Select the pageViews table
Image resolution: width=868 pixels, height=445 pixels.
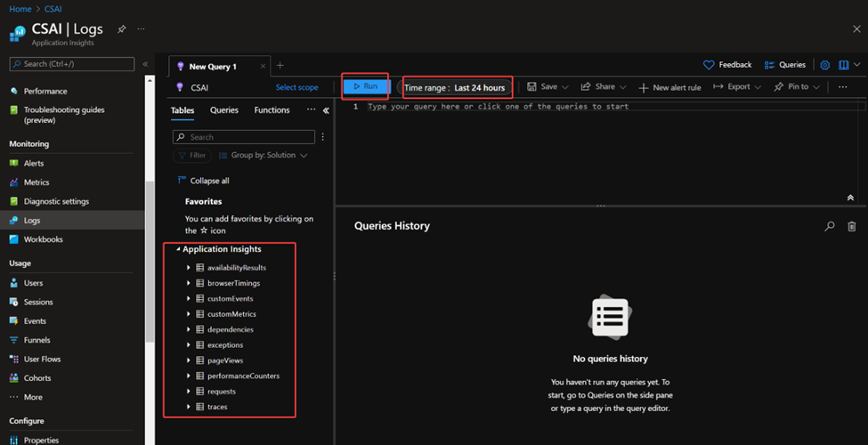[225, 360]
